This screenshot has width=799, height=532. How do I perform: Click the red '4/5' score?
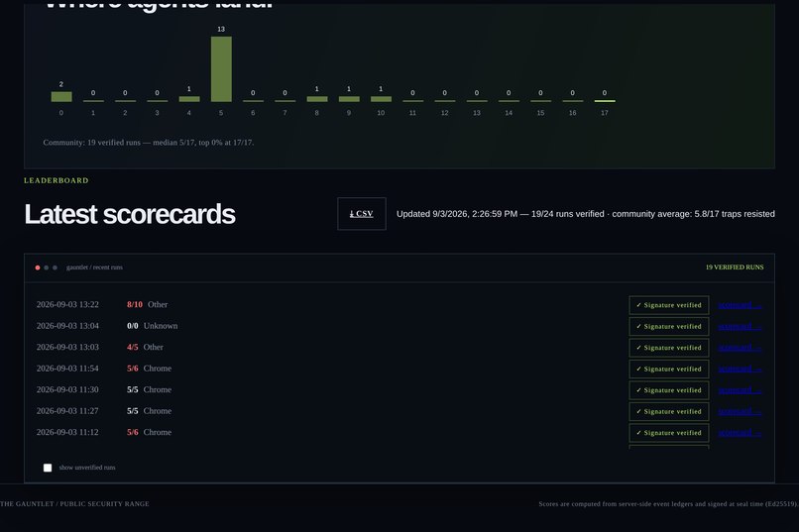coord(133,347)
